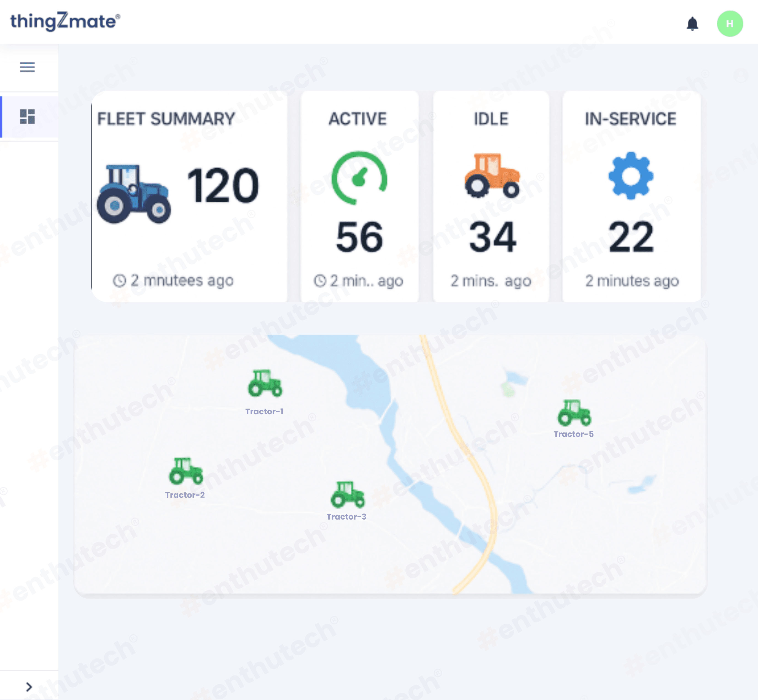This screenshot has width=758, height=700.
Task: Toggle the hamburger menu icon
Action: [x=27, y=67]
